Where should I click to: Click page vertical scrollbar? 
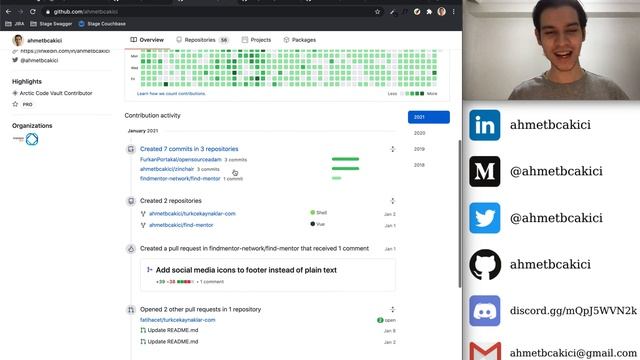coord(459,213)
